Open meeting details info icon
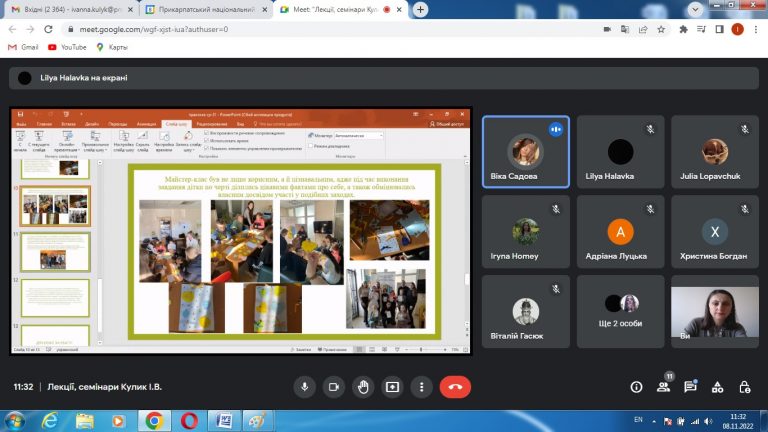The height and width of the screenshot is (432, 768). (x=636, y=387)
